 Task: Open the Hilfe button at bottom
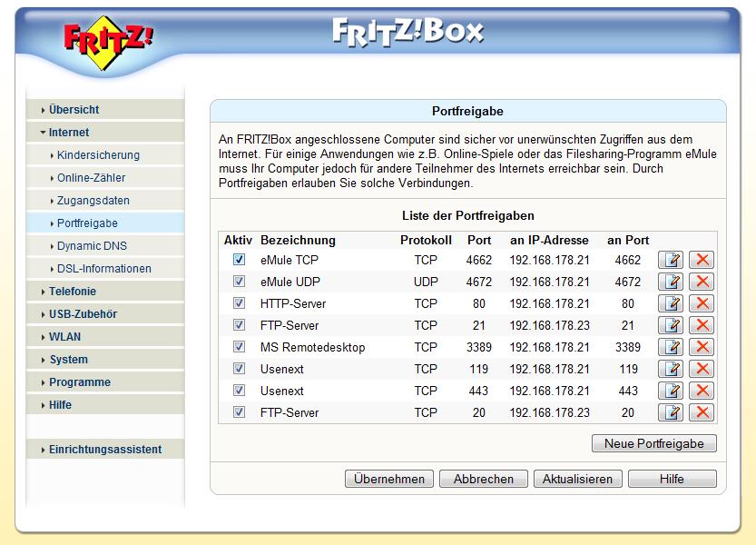(x=673, y=479)
